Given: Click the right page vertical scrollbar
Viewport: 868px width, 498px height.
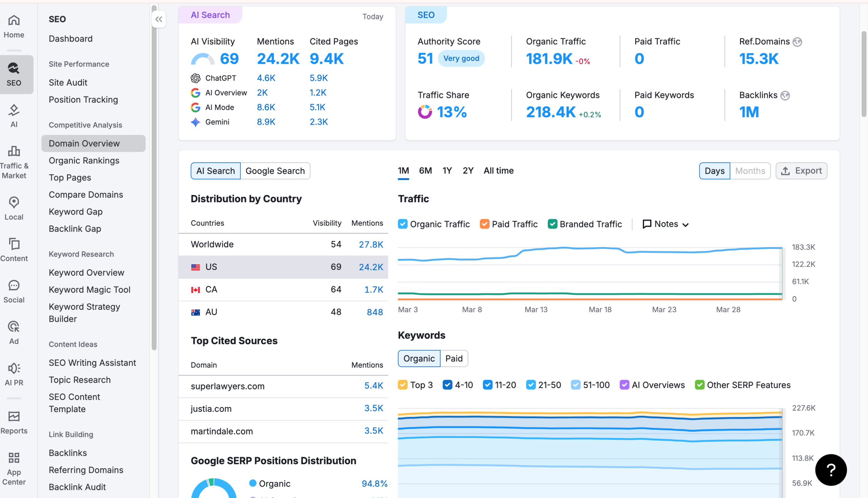Looking at the screenshot, I should (864, 74).
